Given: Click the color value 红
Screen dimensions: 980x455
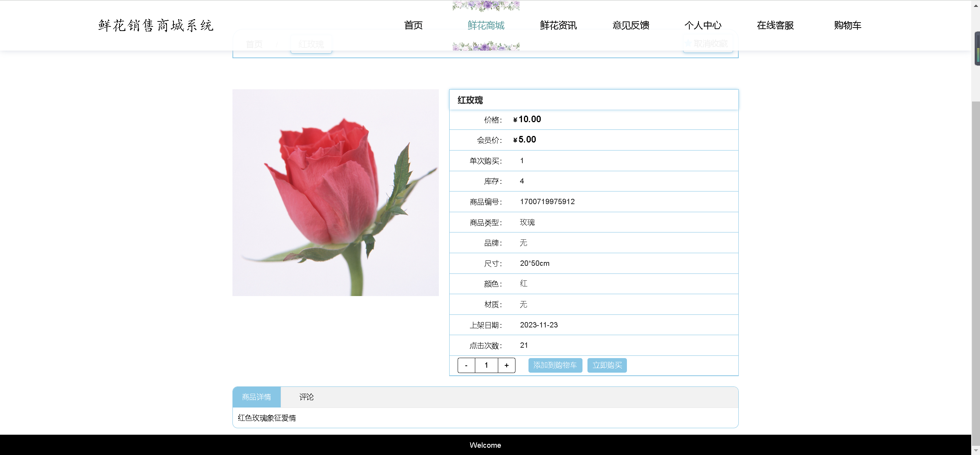Looking at the screenshot, I should [524, 284].
